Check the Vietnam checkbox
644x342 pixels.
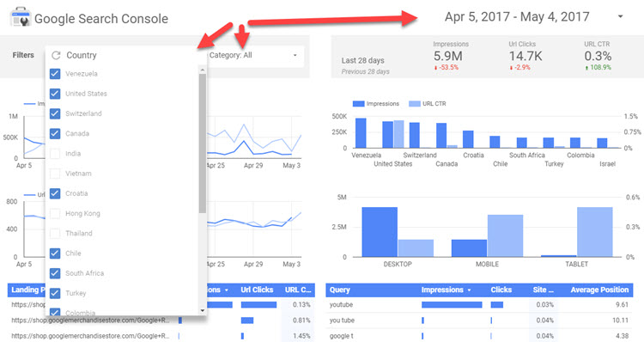click(55, 174)
